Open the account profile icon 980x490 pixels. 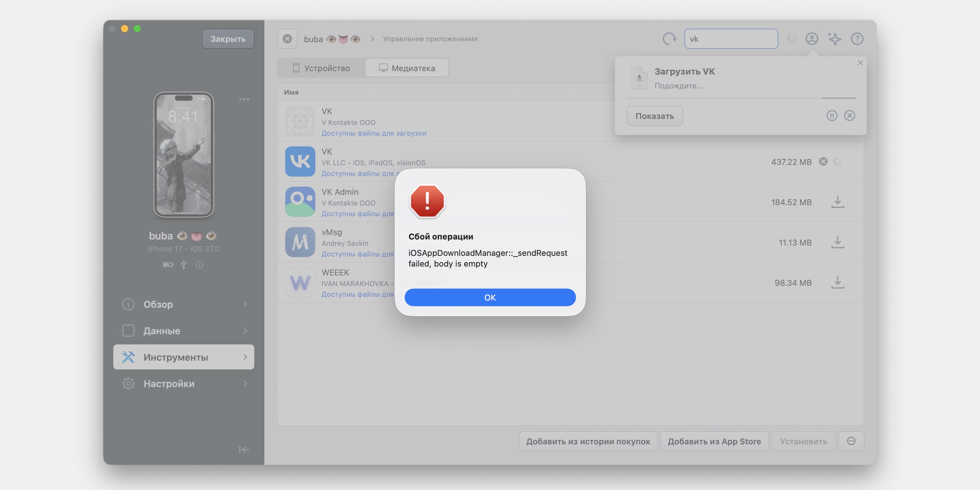pos(812,39)
